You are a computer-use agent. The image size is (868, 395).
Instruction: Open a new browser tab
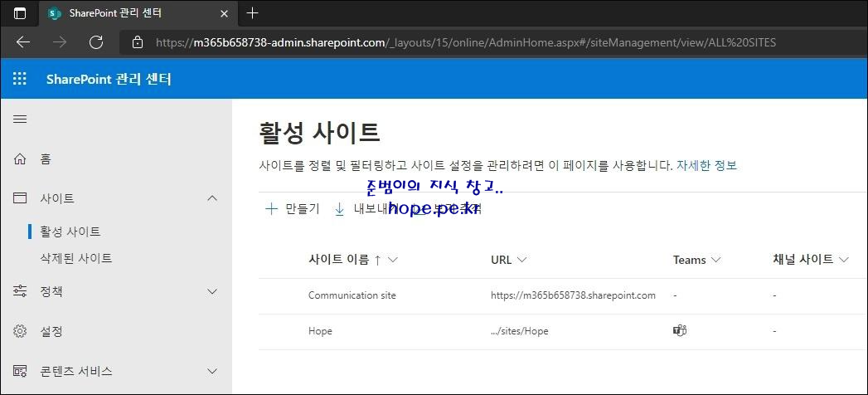[x=252, y=12]
